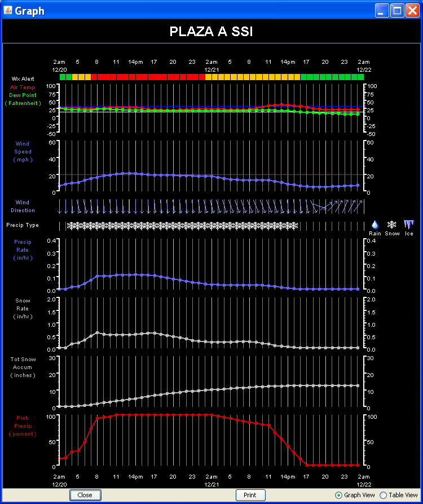
Task: Maximize the Graph window
Action: coord(397,11)
